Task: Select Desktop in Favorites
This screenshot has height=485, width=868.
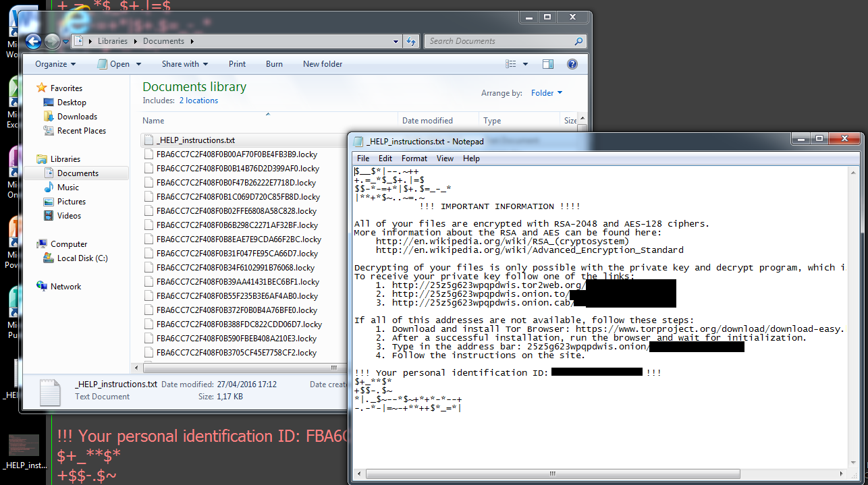Action: click(x=72, y=103)
